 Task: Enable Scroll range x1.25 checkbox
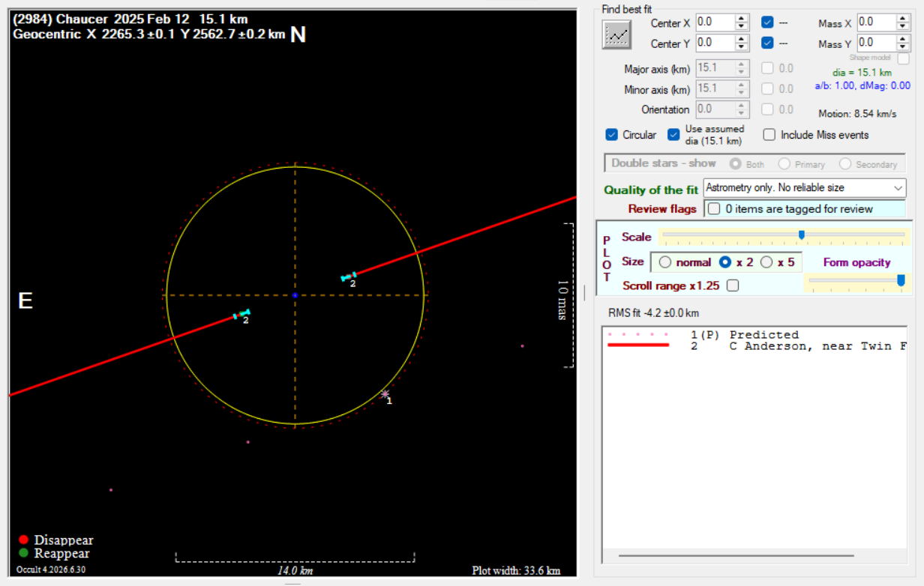pos(733,286)
